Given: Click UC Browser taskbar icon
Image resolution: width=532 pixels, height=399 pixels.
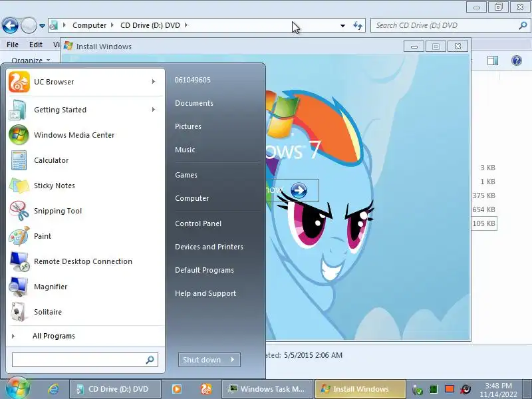Looking at the screenshot, I should coord(206,389).
